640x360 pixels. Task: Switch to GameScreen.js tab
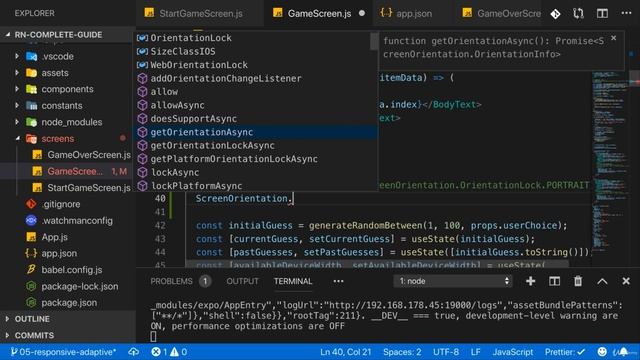pos(319,13)
